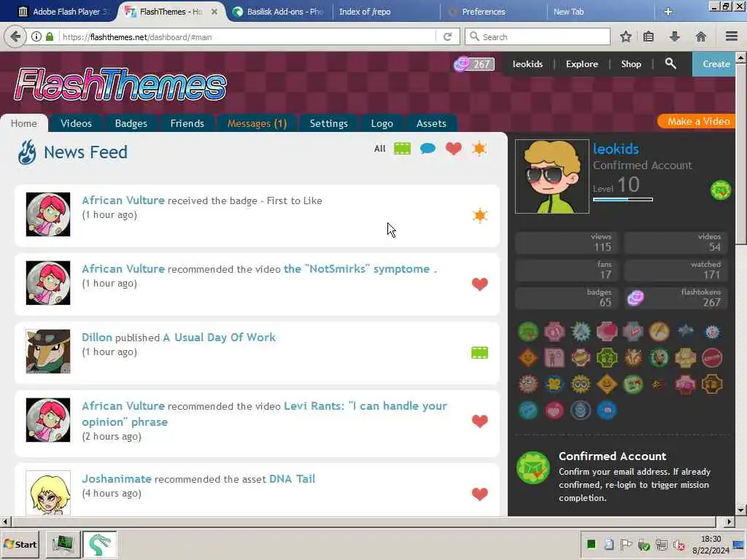Click the green padlock security icon

click(50, 36)
